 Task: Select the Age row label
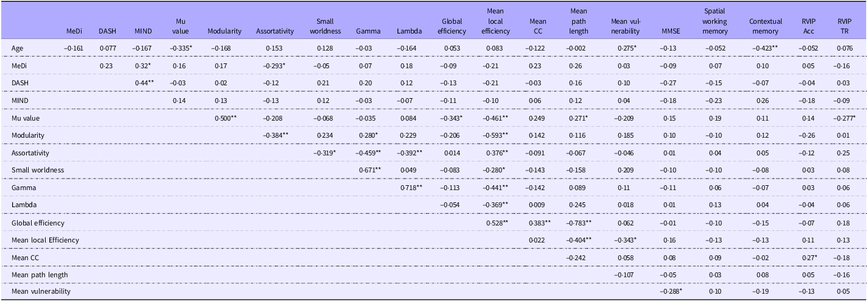(x=18, y=47)
